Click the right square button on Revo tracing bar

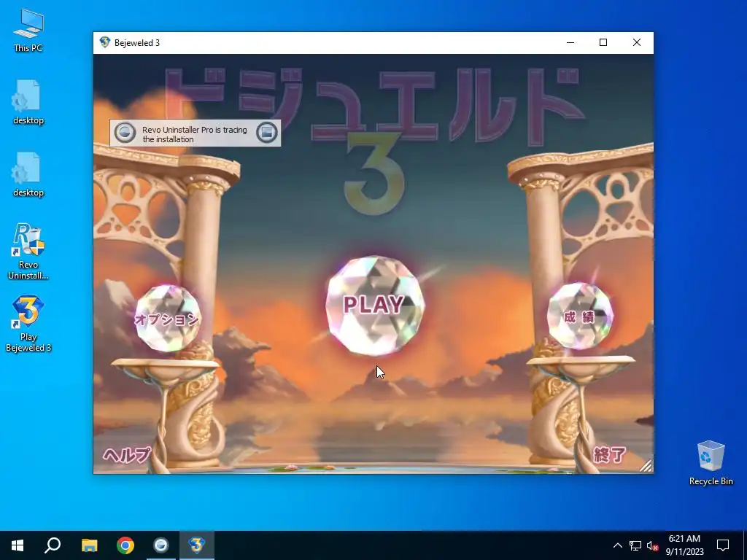pos(267,133)
